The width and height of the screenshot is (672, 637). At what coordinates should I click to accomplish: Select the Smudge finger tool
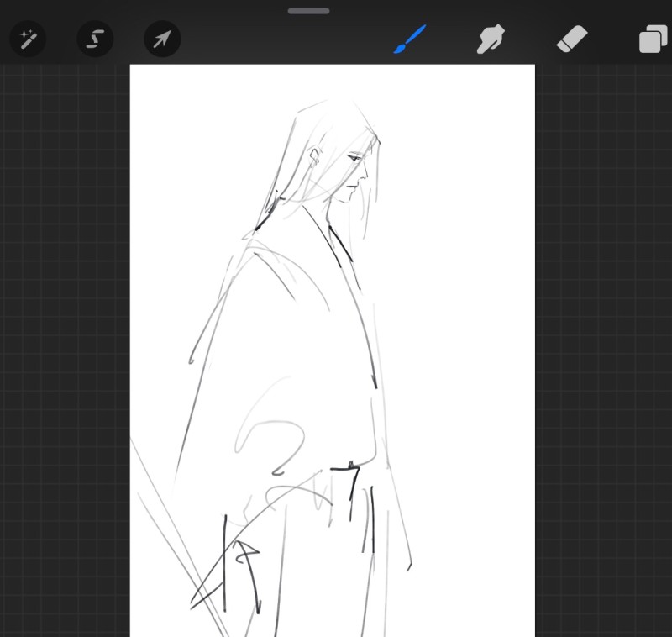[x=491, y=39]
